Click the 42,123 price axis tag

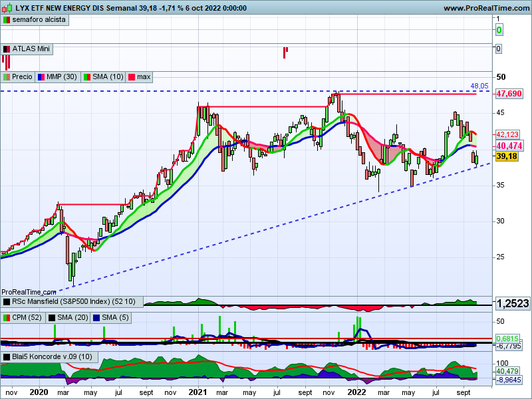[507, 134]
